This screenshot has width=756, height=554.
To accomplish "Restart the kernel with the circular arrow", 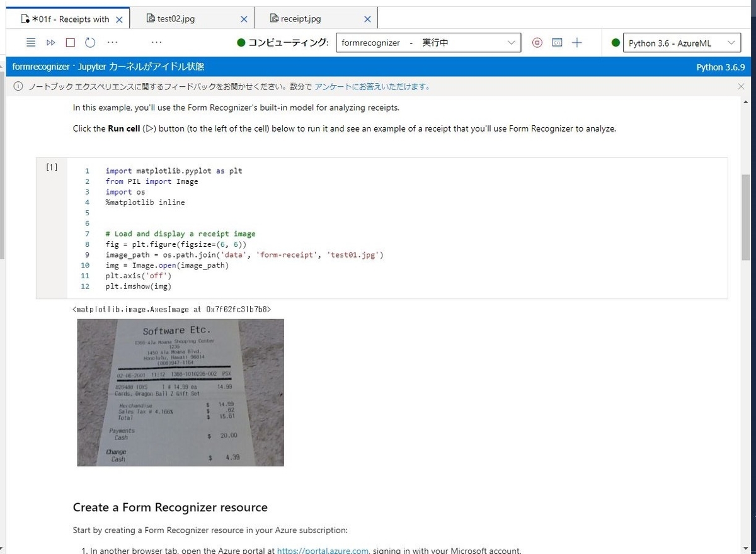I will pos(90,43).
